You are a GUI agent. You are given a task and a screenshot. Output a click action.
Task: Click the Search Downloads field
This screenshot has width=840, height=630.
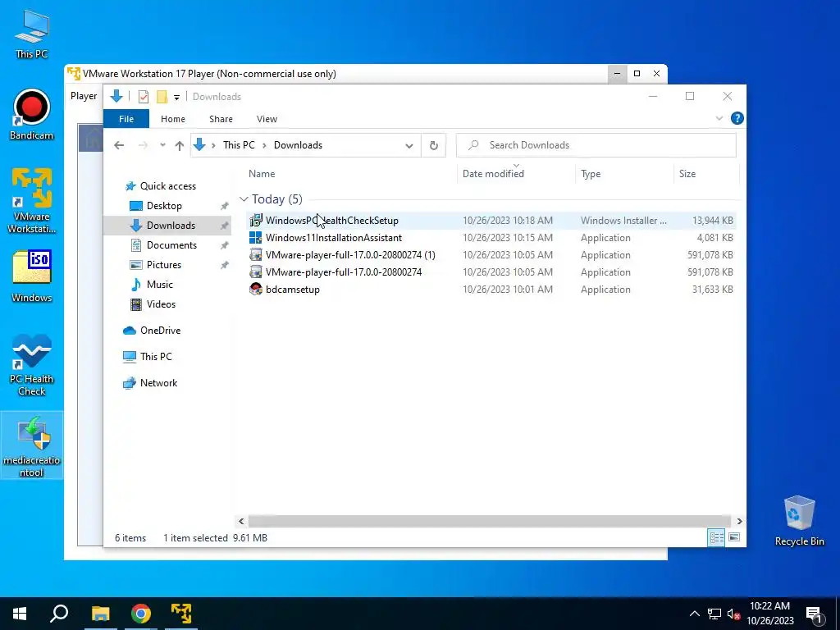596,145
